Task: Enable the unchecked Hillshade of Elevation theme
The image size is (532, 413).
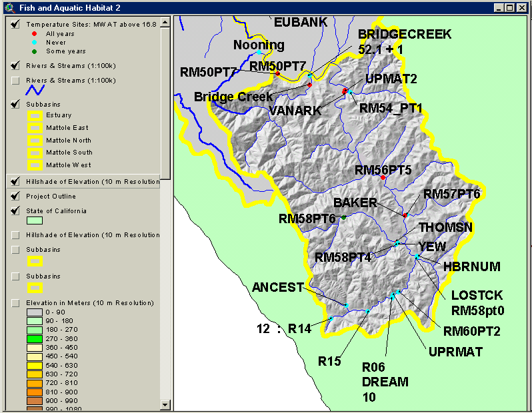Action: pyautogui.click(x=15, y=235)
